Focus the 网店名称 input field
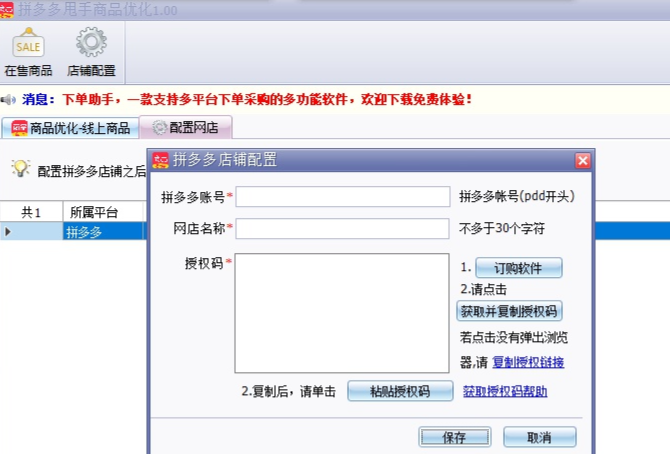The width and height of the screenshot is (670, 454). (342, 229)
